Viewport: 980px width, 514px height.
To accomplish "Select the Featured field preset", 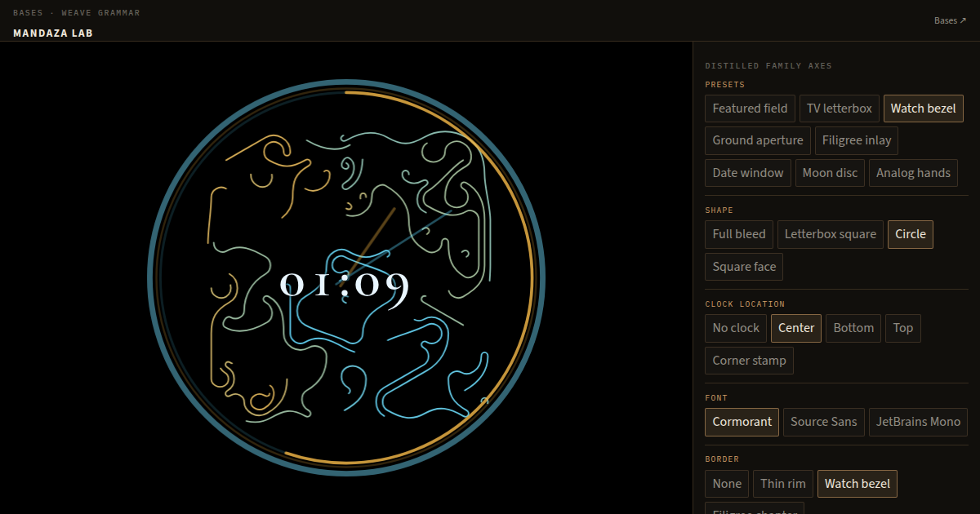I will (750, 109).
